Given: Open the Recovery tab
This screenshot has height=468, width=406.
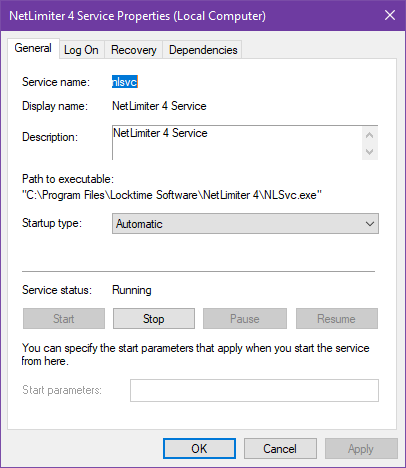Looking at the screenshot, I should tap(134, 50).
